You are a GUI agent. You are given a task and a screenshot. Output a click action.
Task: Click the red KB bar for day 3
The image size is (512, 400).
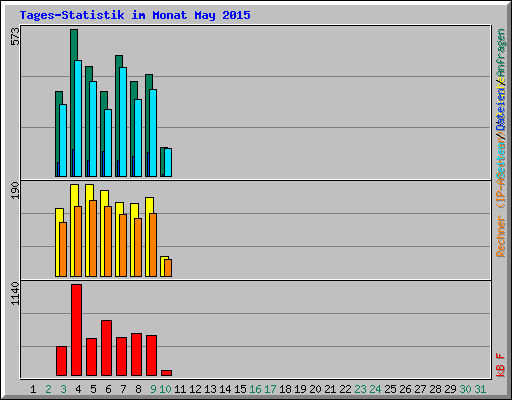point(61,361)
